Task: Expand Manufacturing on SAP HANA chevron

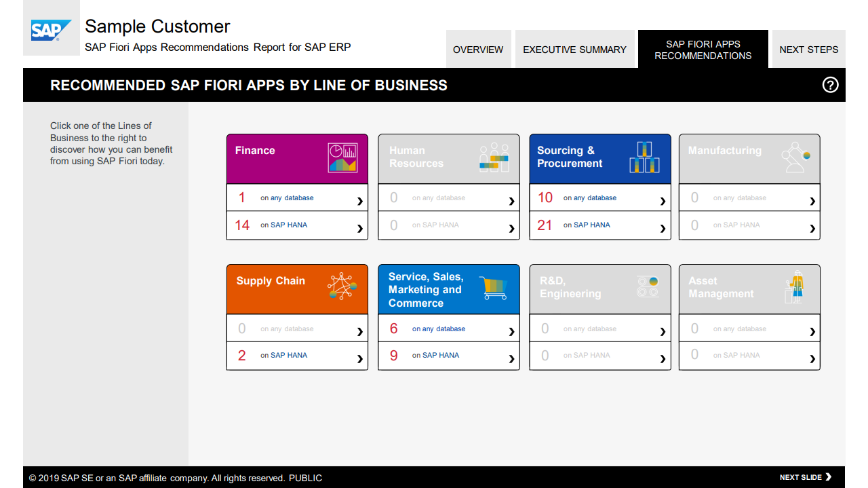Action: pos(812,229)
